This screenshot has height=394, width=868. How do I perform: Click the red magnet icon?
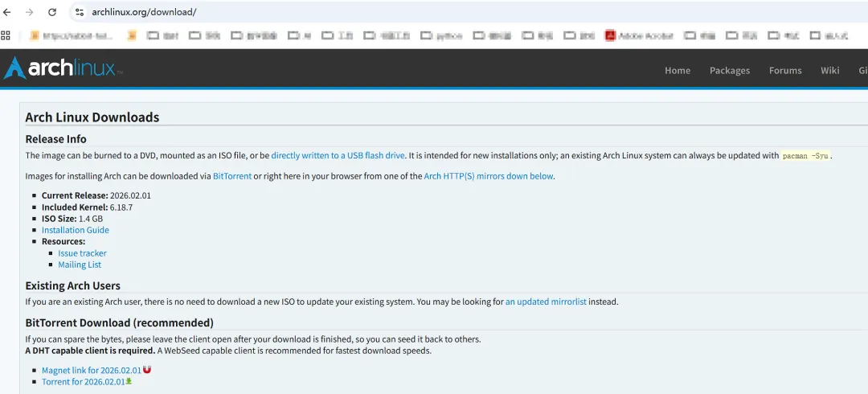point(147,370)
